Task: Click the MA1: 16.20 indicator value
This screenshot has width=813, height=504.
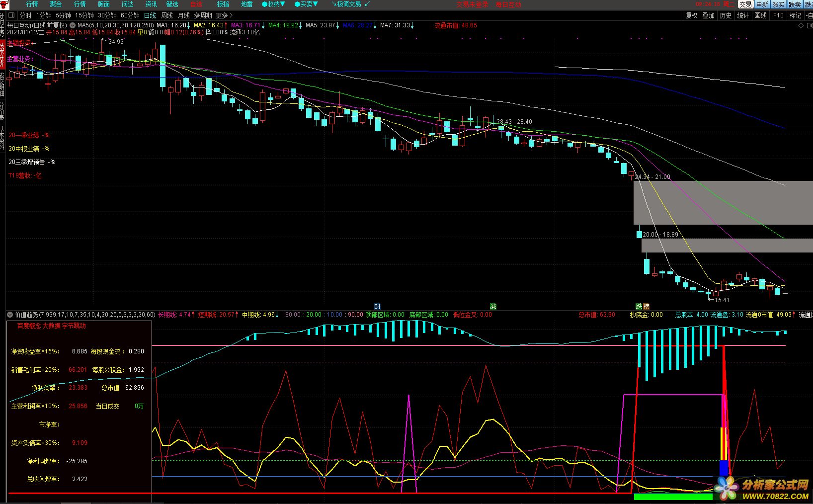Action: click(171, 25)
